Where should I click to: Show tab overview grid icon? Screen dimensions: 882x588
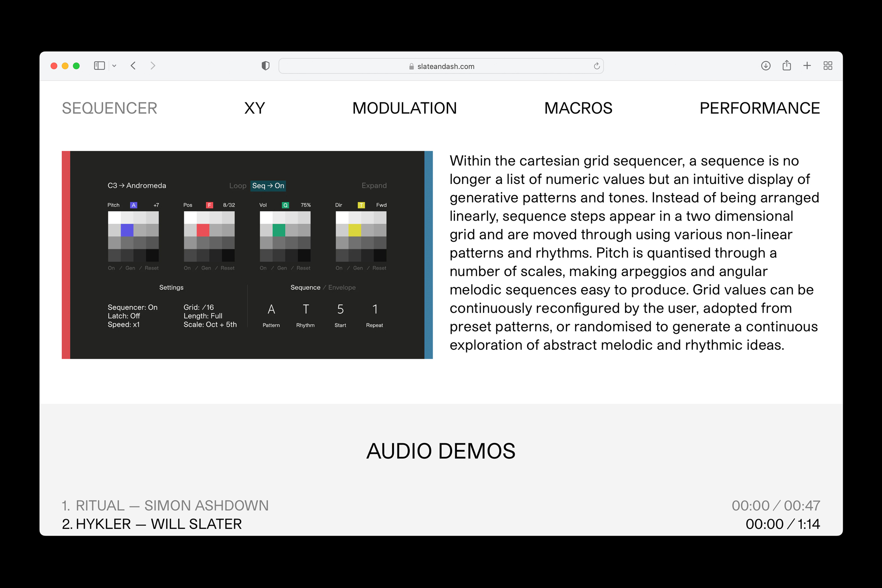click(x=828, y=66)
